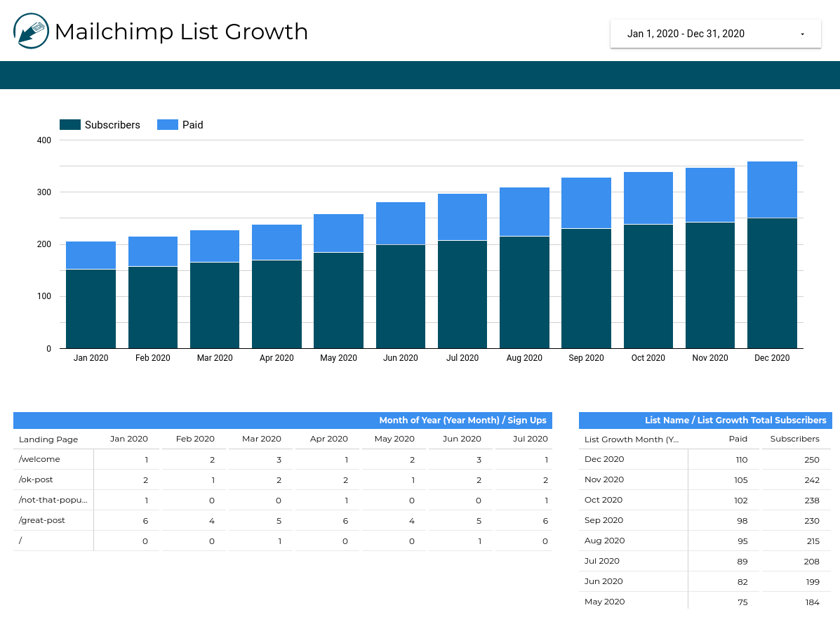The image size is (840, 629).
Task: Click the Dec 2020 stacked bar
Action: tap(772, 253)
